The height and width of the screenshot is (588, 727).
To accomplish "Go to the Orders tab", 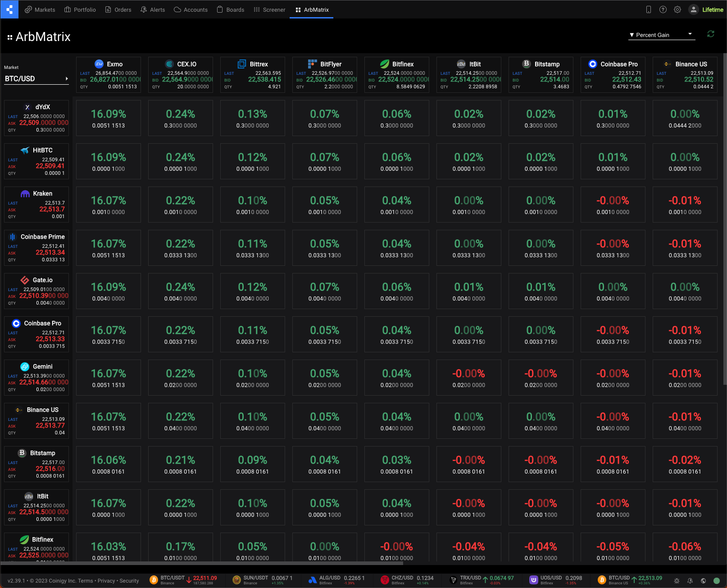I will [x=118, y=9].
